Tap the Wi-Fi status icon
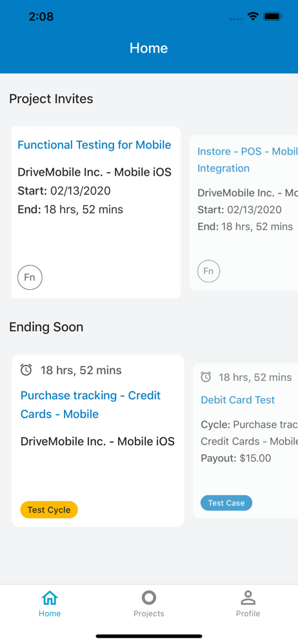Screen dimensions: 298x644 253,17
